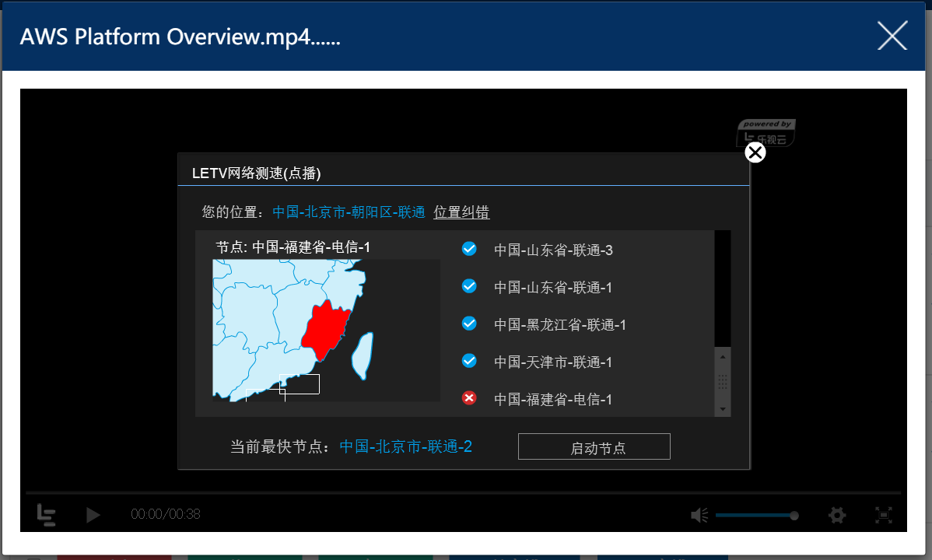Click the red Fujian province on the map
This screenshot has height=560, width=932.
tap(326, 329)
